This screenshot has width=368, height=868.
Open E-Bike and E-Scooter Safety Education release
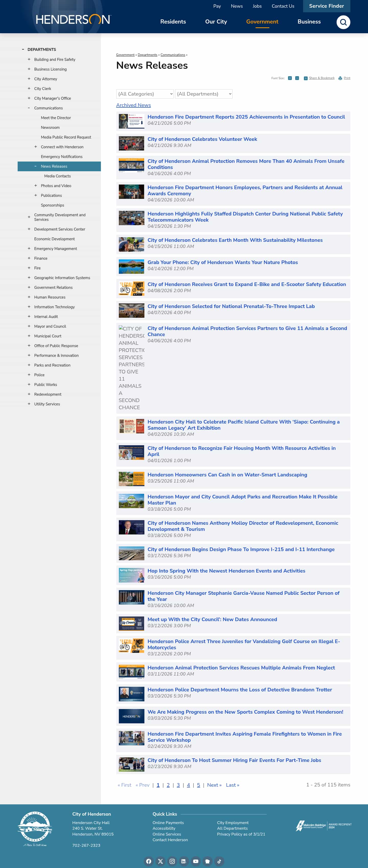(247, 284)
